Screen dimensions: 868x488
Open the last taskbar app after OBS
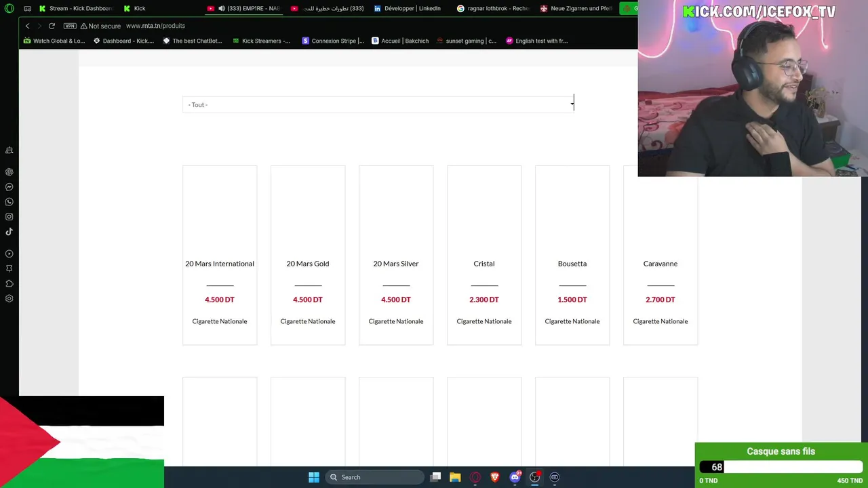click(555, 477)
